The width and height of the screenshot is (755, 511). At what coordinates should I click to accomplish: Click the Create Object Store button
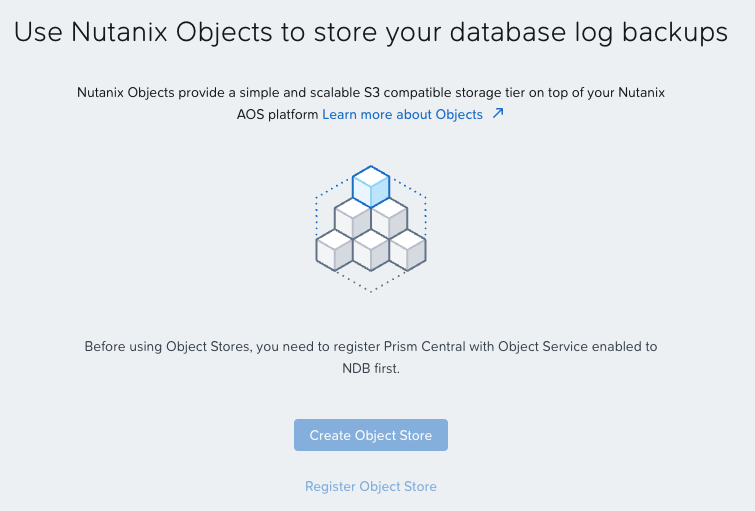click(x=371, y=435)
